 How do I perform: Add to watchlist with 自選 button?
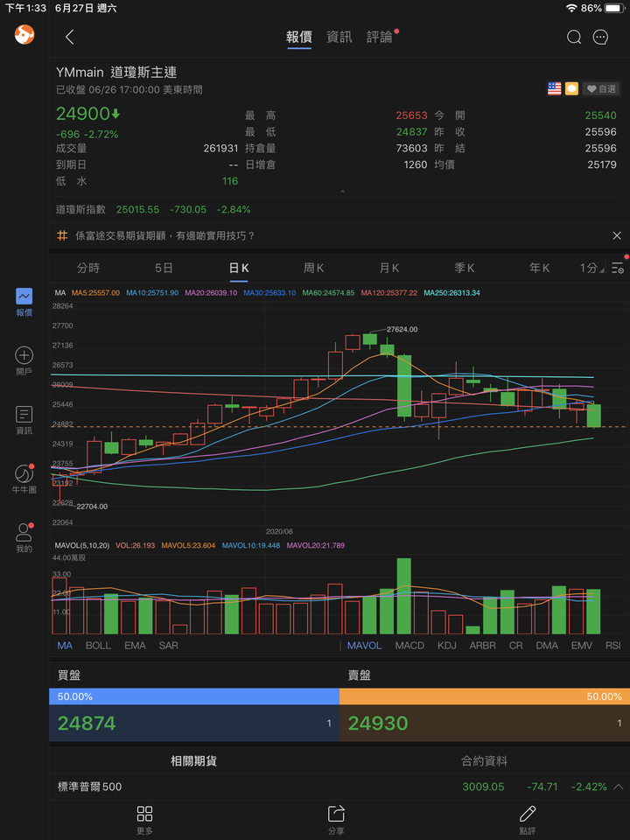(601, 89)
